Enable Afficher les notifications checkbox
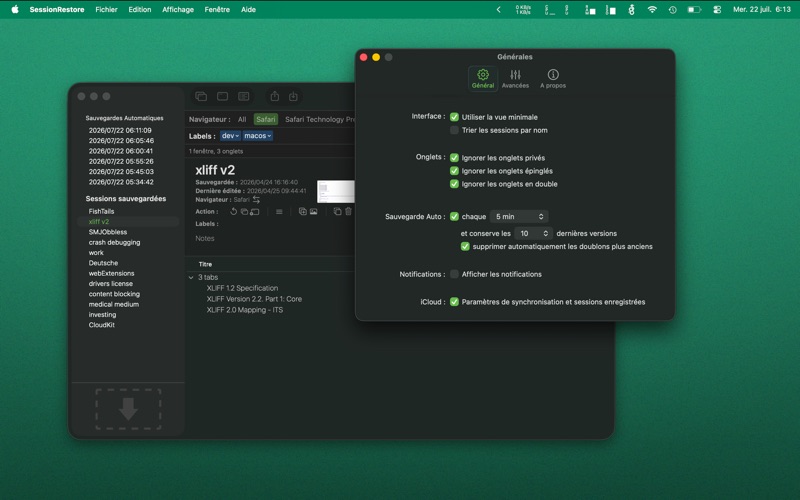 click(x=454, y=274)
